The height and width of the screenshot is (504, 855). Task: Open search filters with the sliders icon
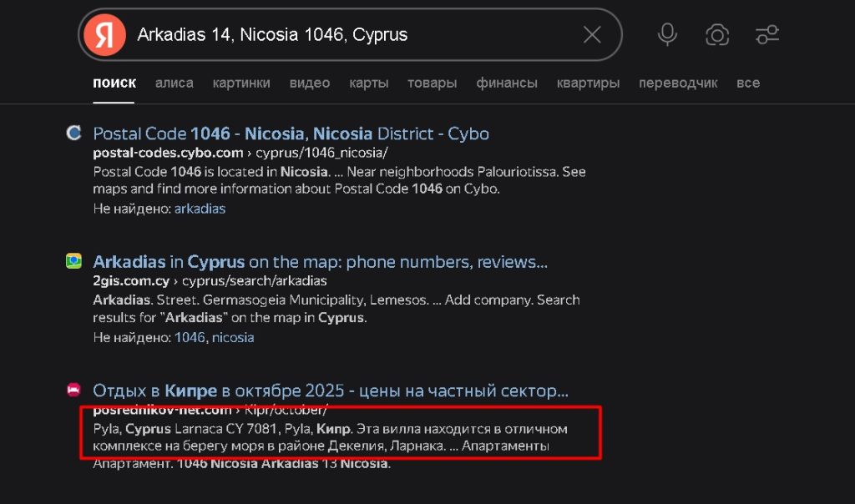click(766, 34)
